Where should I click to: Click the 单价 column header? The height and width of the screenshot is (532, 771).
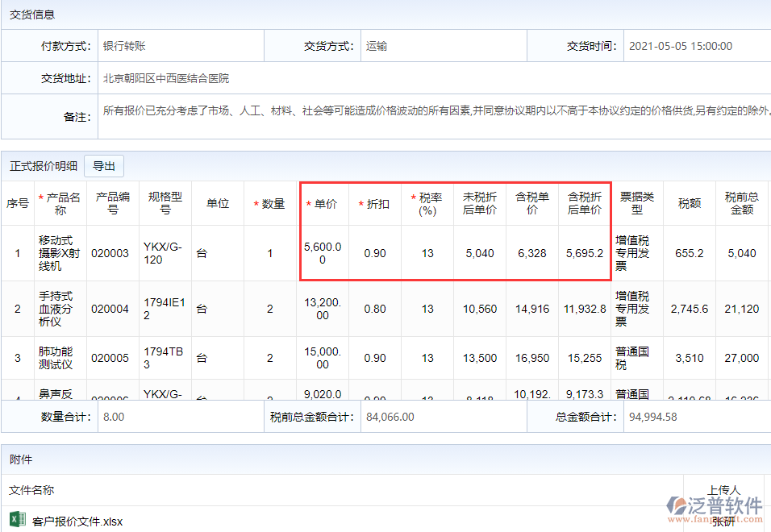point(322,204)
